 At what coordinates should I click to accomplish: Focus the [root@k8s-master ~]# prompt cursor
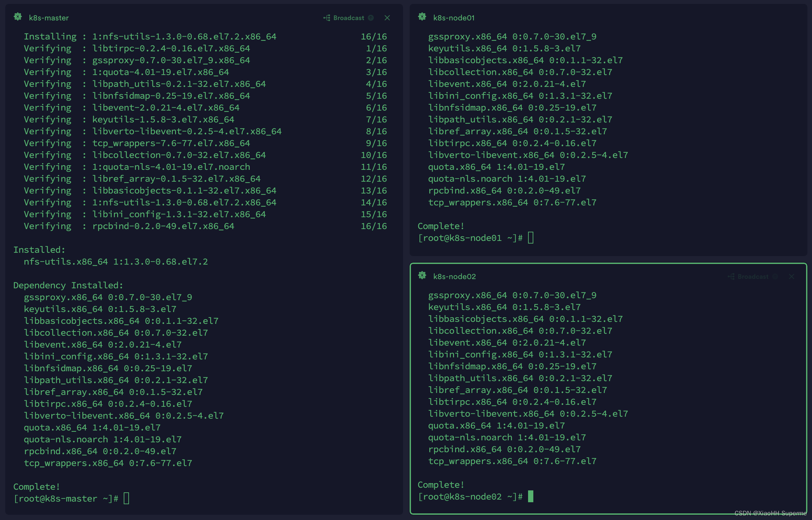[x=126, y=498]
